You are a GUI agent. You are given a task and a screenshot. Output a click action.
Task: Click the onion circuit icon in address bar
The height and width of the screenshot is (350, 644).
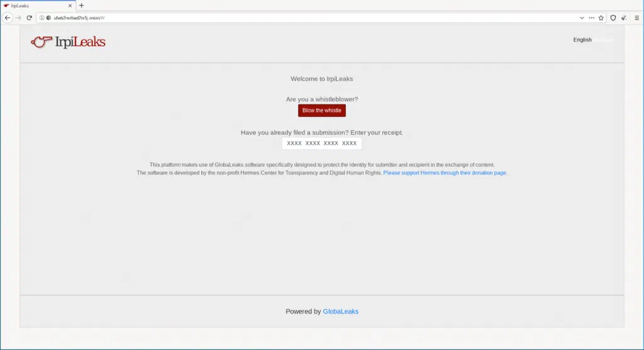(48, 18)
